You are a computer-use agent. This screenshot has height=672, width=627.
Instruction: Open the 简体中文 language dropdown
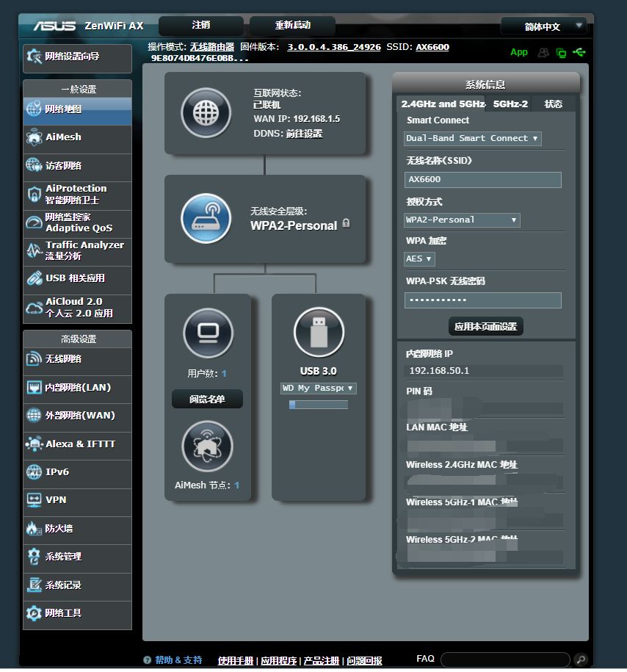[543, 26]
